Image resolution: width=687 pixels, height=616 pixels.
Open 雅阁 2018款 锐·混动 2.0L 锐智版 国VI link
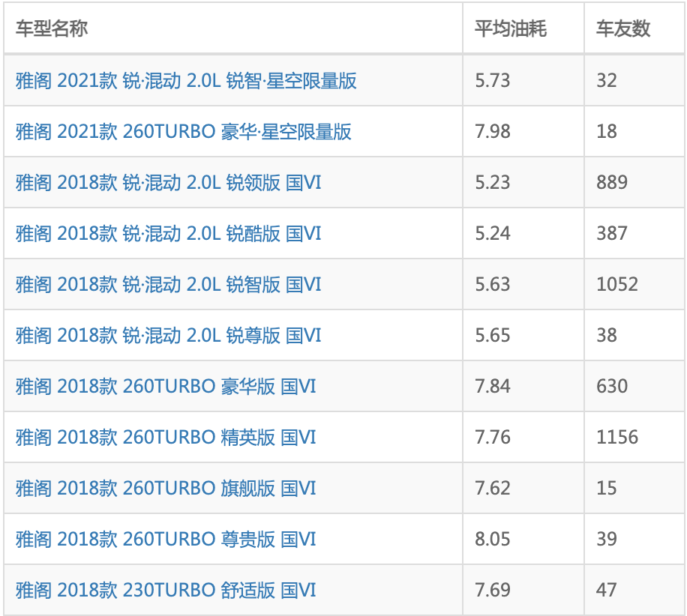pos(169,285)
